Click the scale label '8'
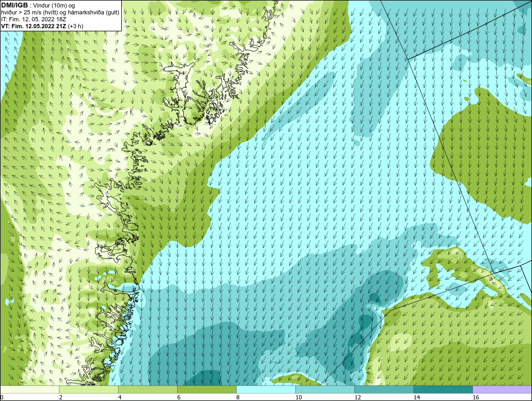The height and width of the screenshot is (401, 532). click(x=238, y=397)
